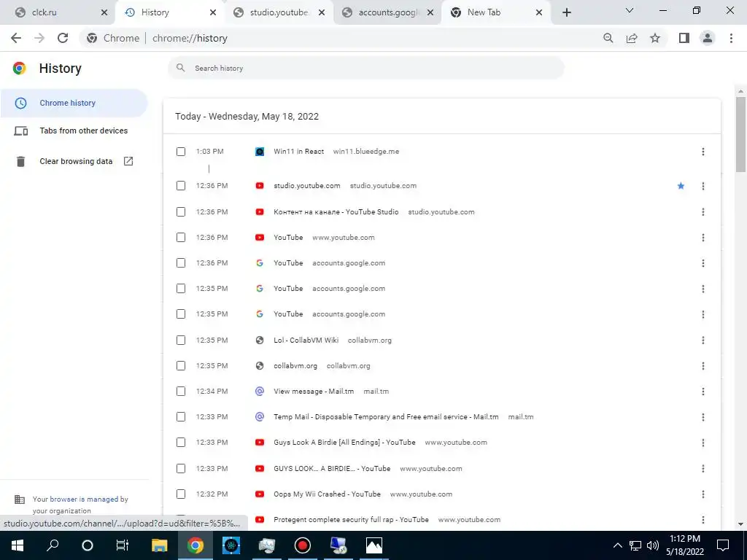747x560 pixels.
Task: Click the browser back arrow
Action: tap(16, 38)
